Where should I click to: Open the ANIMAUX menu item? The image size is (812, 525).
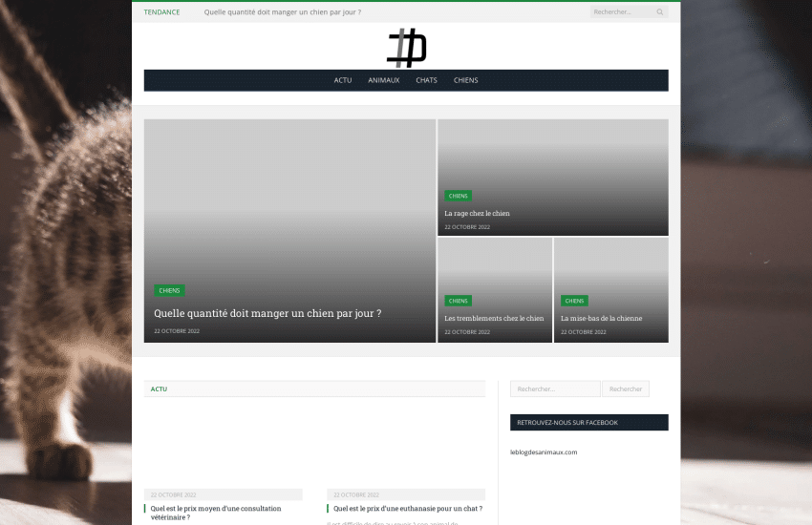[384, 80]
